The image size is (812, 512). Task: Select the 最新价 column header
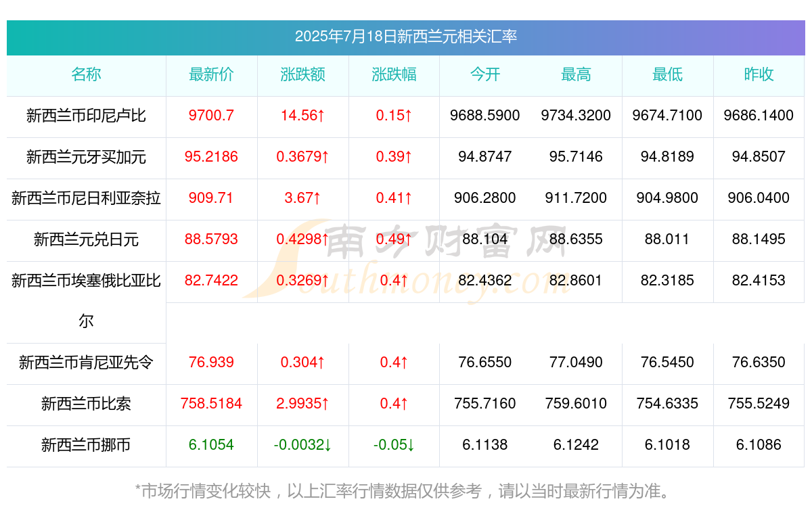[211, 74]
